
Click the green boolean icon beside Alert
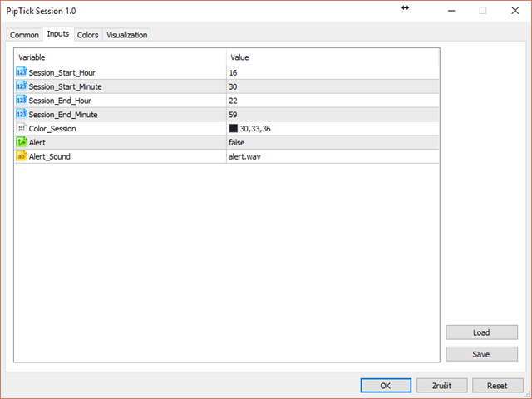[22, 142]
